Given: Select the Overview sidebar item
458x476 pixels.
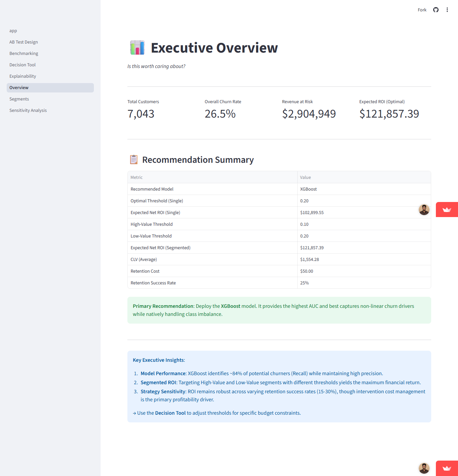Looking at the screenshot, I should (50, 88).
